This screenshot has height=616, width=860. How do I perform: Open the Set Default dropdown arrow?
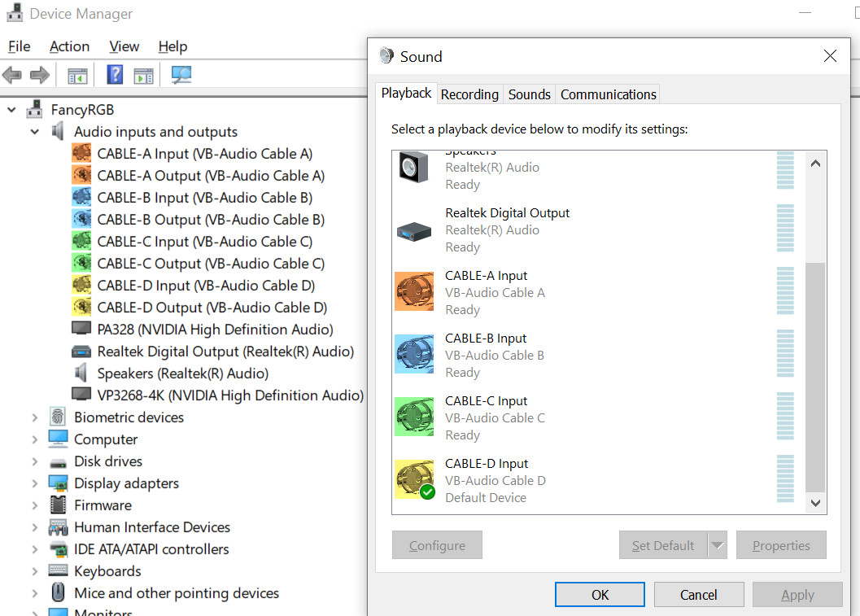click(x=718, y=544)
